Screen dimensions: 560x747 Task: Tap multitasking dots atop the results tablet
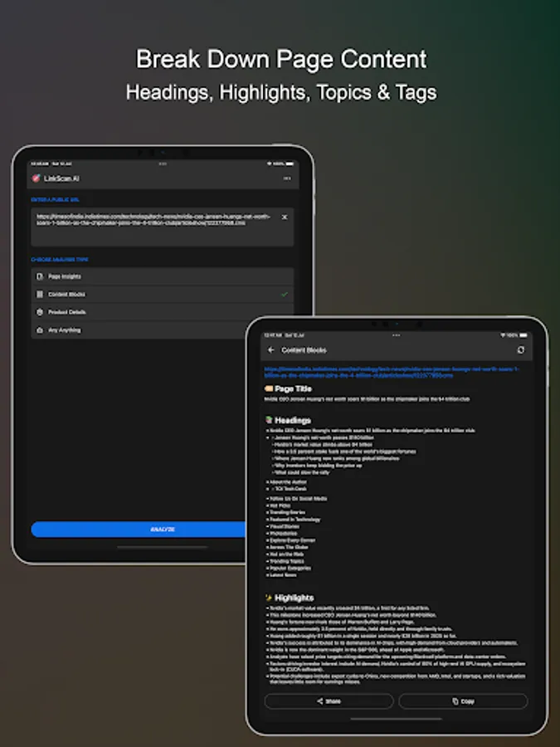click(x=397, y=335)
